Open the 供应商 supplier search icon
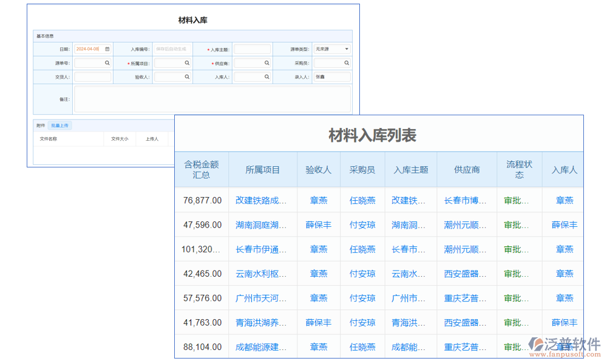Viewport: 607px width, 364px height. click(x=266, y=62)
